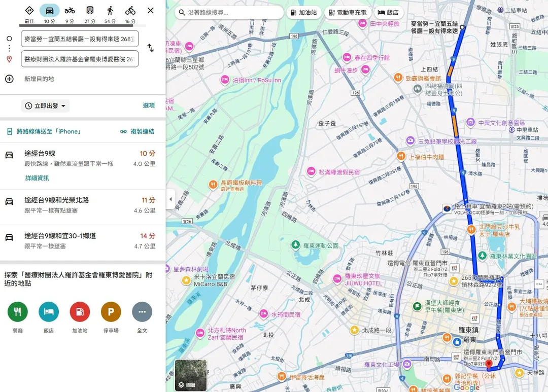The image size is (548, 392).
Task: Click 羅東運動公園 park marker
Action: [296, 245]
